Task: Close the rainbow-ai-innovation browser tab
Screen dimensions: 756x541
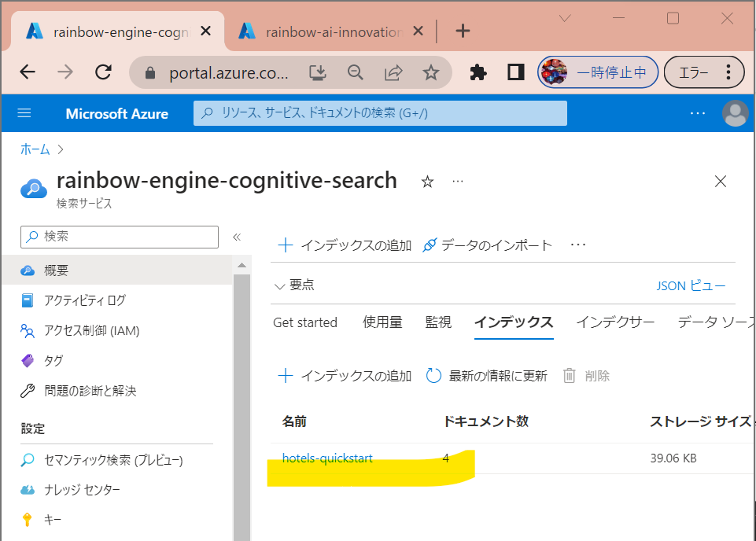Action: (x=418, y=31)
